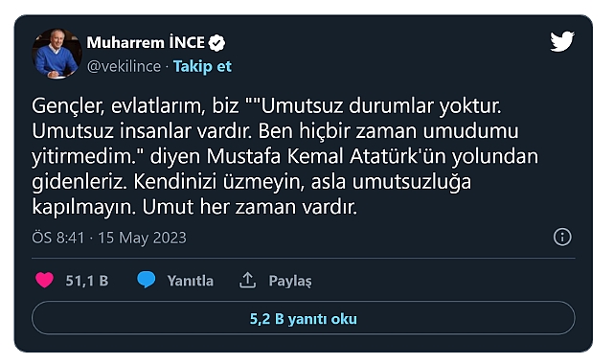Click the sentence Umut her zaman vardır
This screenshot has height=364, width=614.
point(249,207)
